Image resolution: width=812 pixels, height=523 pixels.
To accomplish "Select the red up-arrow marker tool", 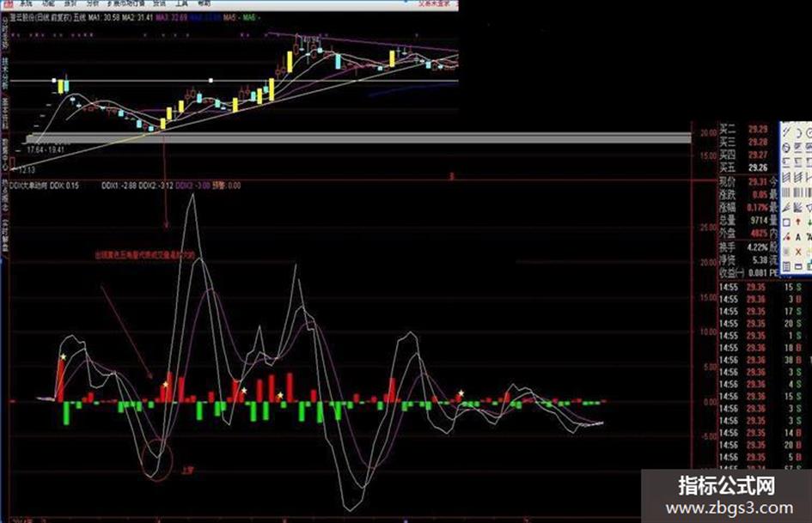I will [x=798, y=222].
